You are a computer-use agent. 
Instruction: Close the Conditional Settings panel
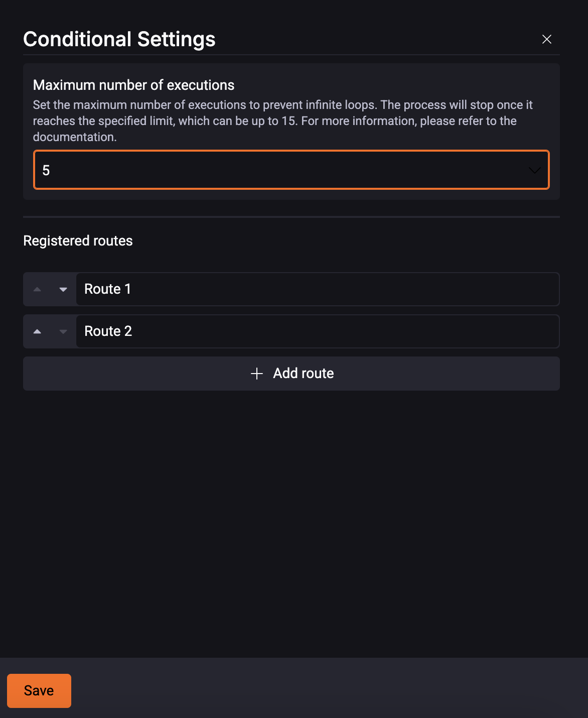coord(547,39)
